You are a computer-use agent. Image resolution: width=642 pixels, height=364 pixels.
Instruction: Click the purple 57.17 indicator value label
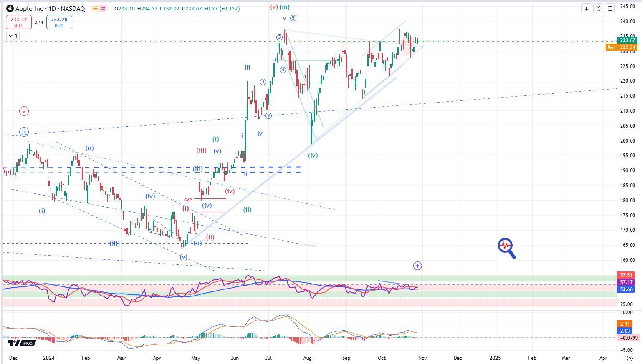625,282
